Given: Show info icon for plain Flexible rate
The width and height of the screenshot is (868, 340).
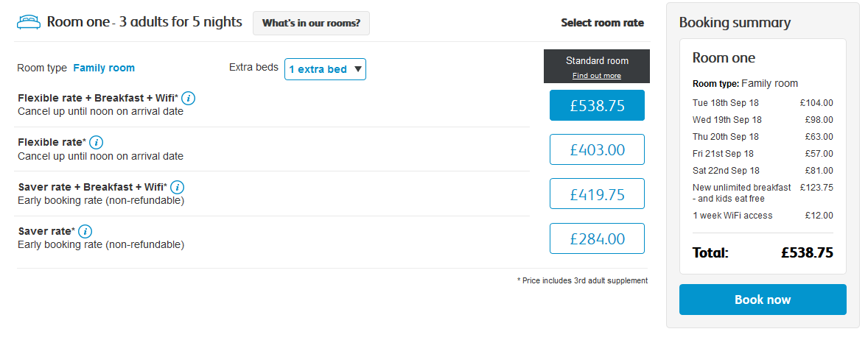Looking at the screenshot, I should click(96, 142).
